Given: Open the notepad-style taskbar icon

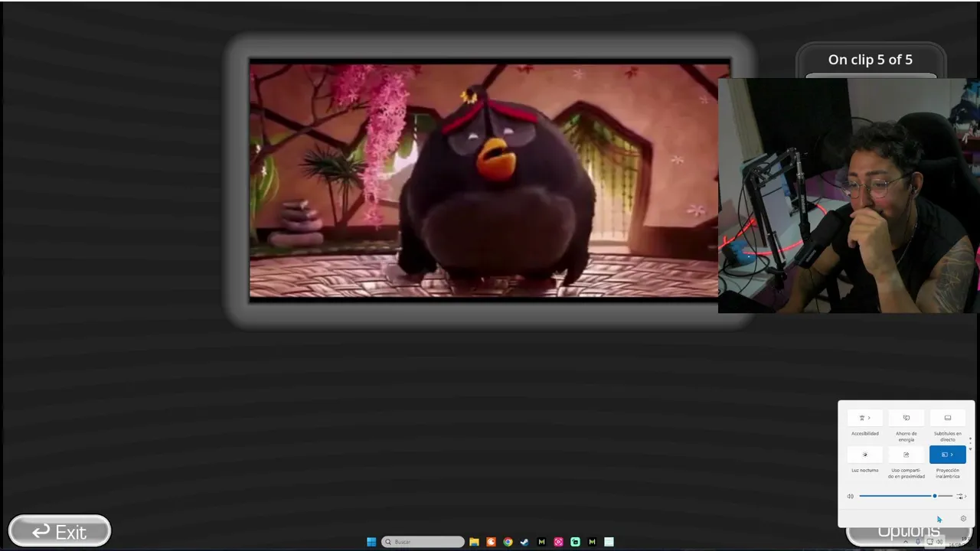Looking at the screenshot, I should point(609,542).
